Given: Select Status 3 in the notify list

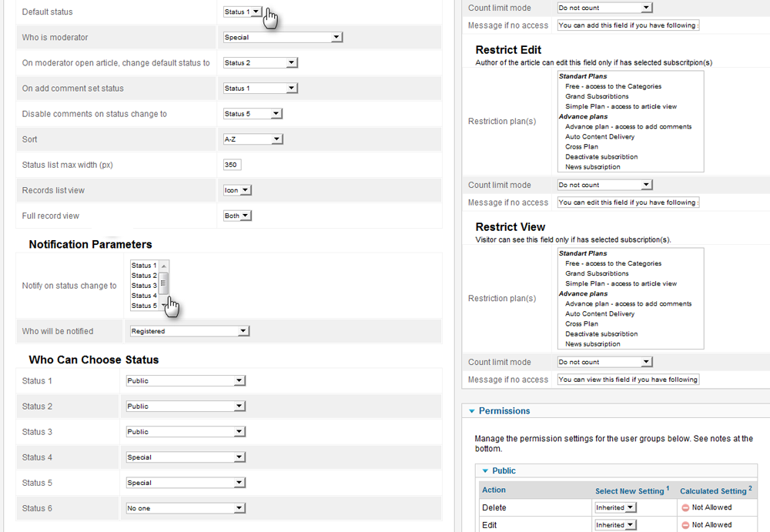Looking at the screenshot, I should tap(144, 286).
